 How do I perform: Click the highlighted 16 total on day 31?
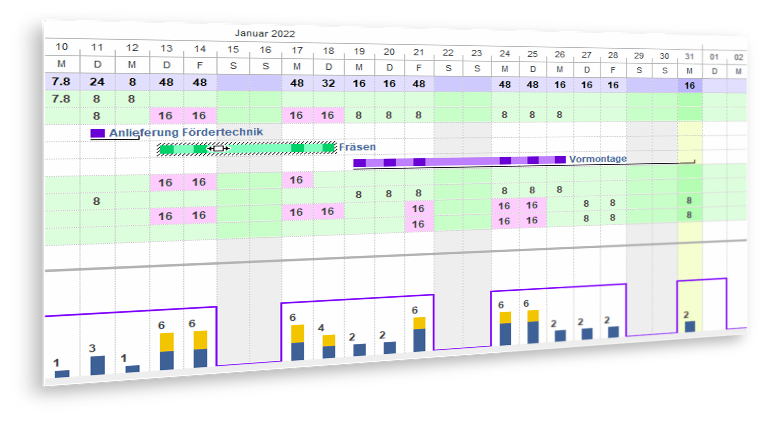689,86
